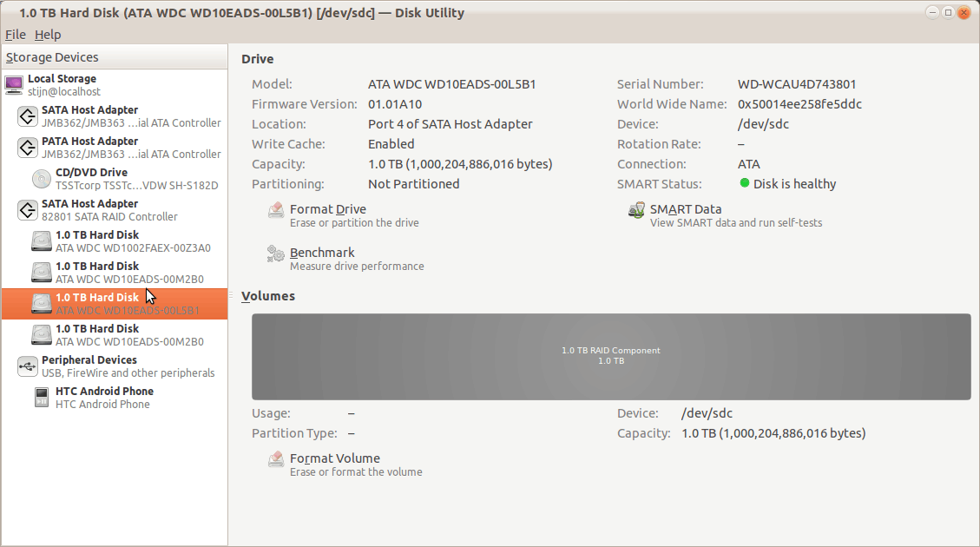
Task: Open the File menu
Action: pyautogui.click(x=16, y=35)
